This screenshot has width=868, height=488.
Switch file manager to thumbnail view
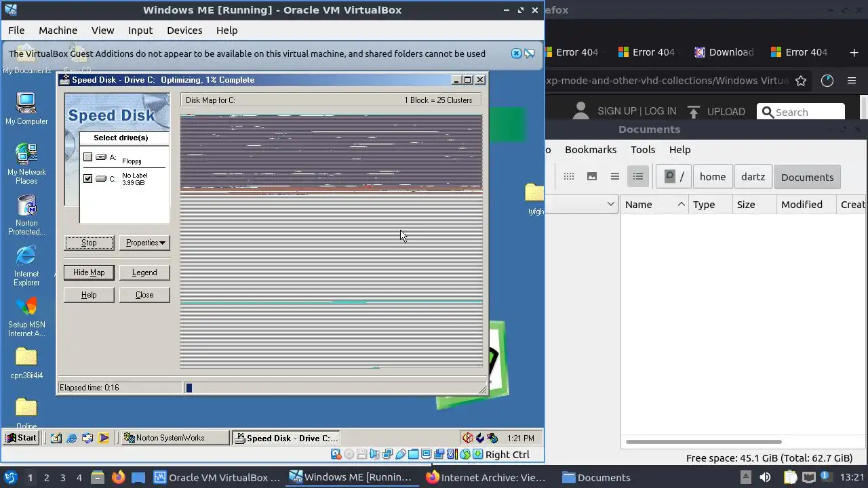[x=592, y=177]
